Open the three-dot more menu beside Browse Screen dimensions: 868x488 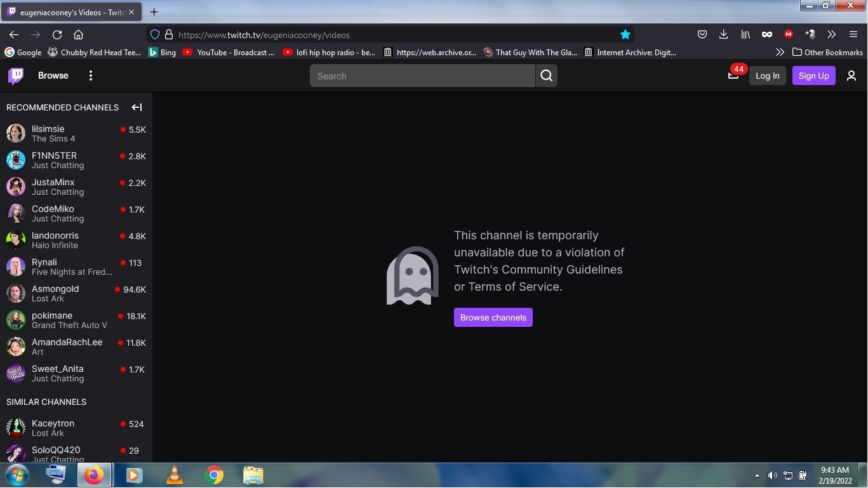point(91,76)
